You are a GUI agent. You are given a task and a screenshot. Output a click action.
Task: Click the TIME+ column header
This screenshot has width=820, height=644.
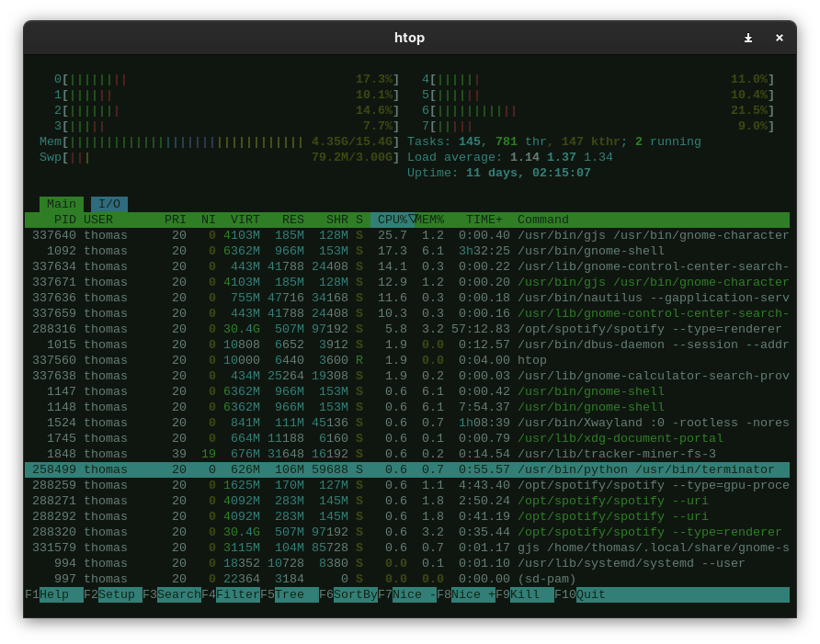(x=484, y=220)
